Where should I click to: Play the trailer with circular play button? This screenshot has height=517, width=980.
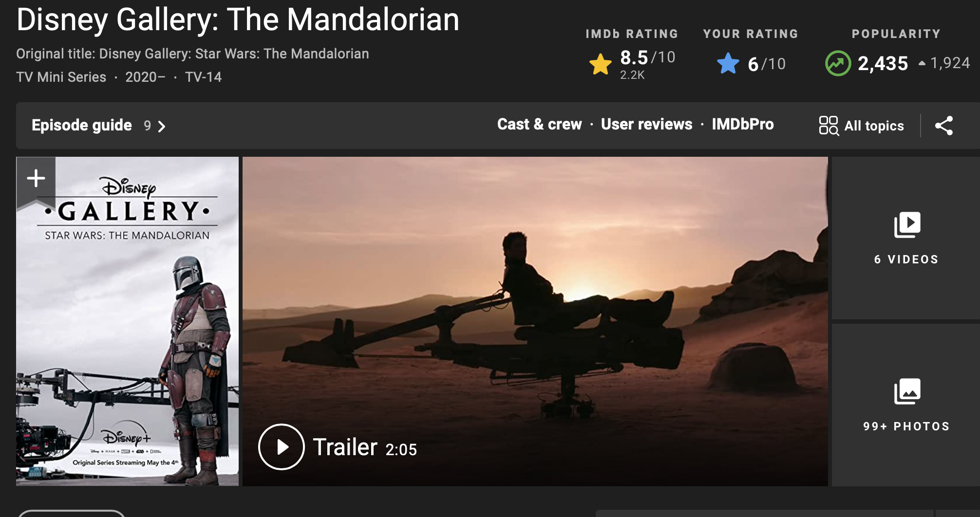pyautogui.click(x=282, y=447)
